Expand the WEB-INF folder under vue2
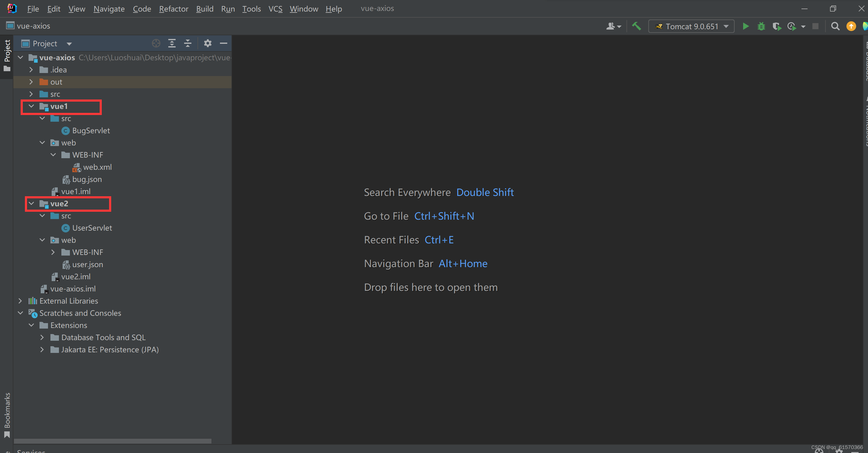The image size is (868, 453). [x=53, y=252]
